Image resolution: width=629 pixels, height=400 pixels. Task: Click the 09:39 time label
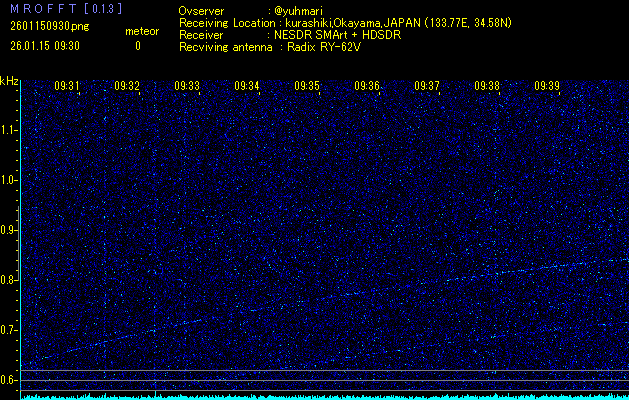(547, 86)
